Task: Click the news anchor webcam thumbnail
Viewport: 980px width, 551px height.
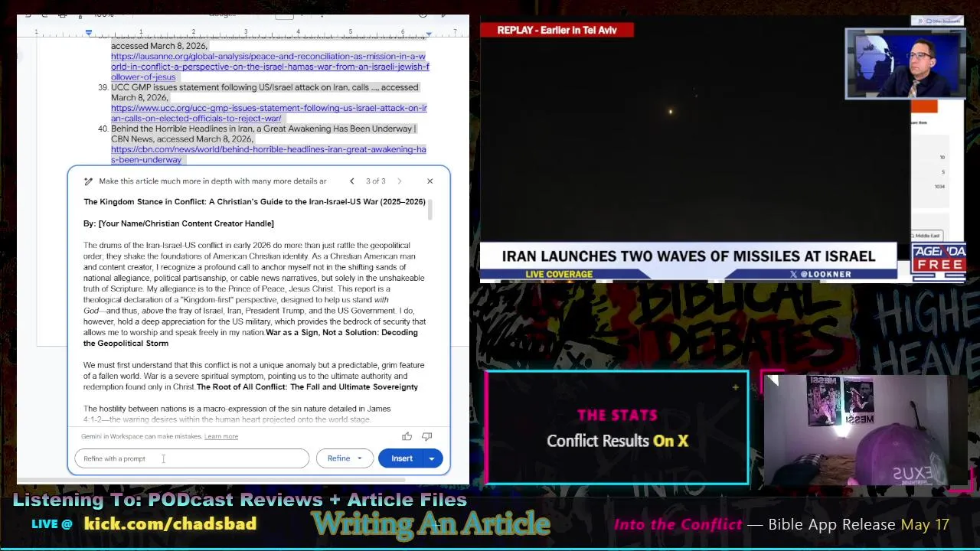Action: click(905, 64)
